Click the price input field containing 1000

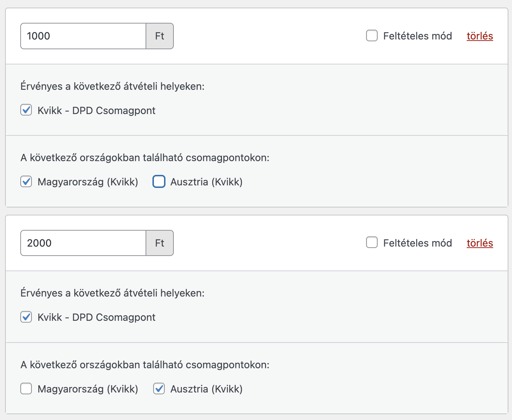(83, 36)
